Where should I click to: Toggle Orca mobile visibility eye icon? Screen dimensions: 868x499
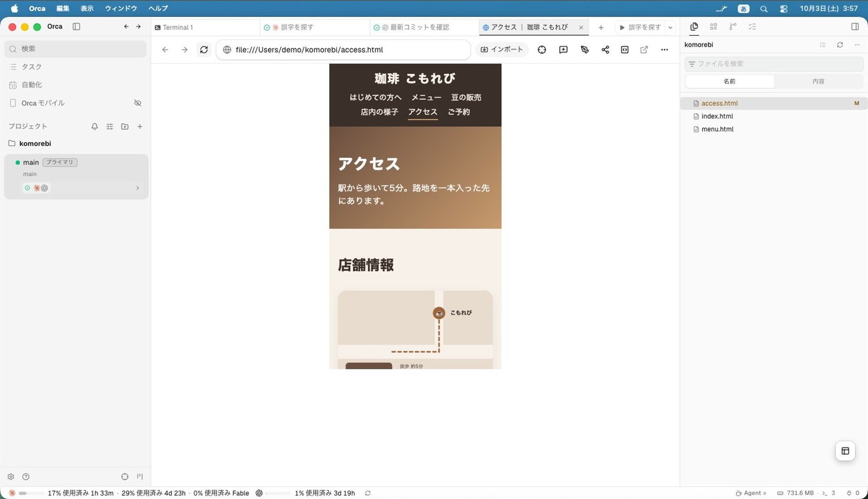click(138, 103)
